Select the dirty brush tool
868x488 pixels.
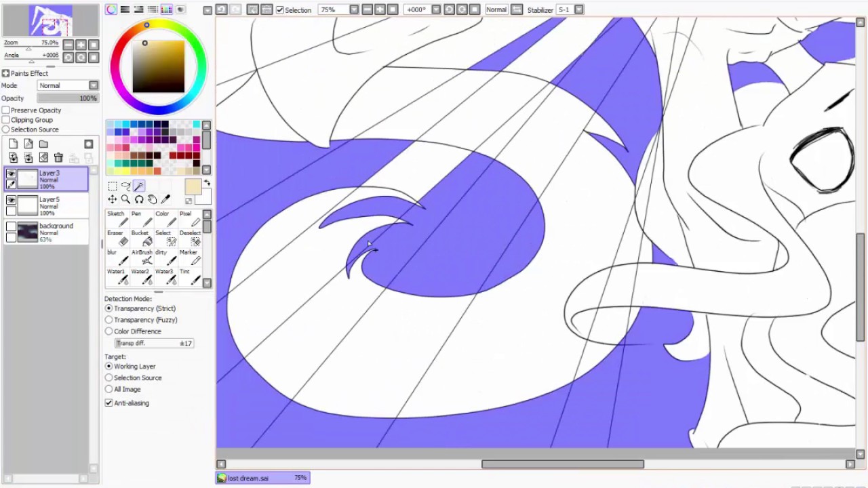[x=164, y=258]
